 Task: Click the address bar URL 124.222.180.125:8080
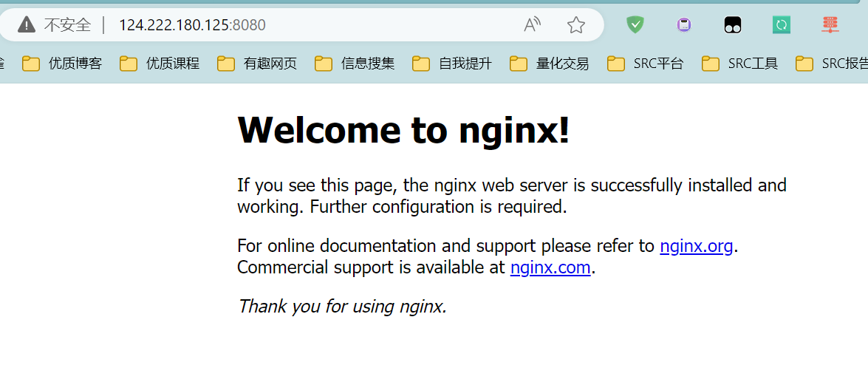192,25
